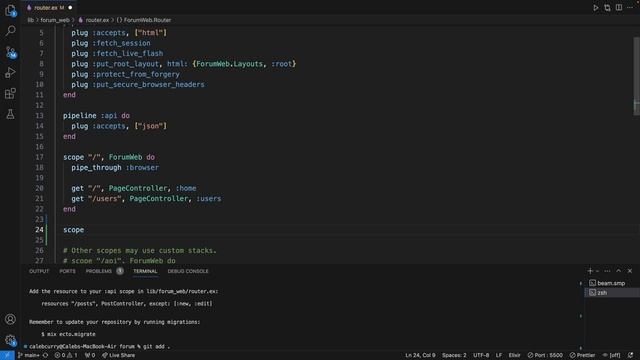
Task: Switch to the TERMINAL panel tab
Action: click(145, 271)
